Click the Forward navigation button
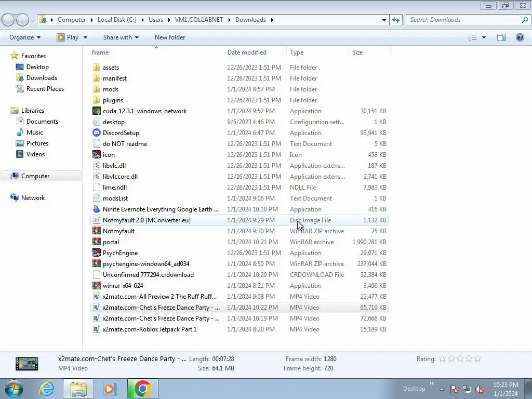Viewport: 532px width, 399px height. 22,20
